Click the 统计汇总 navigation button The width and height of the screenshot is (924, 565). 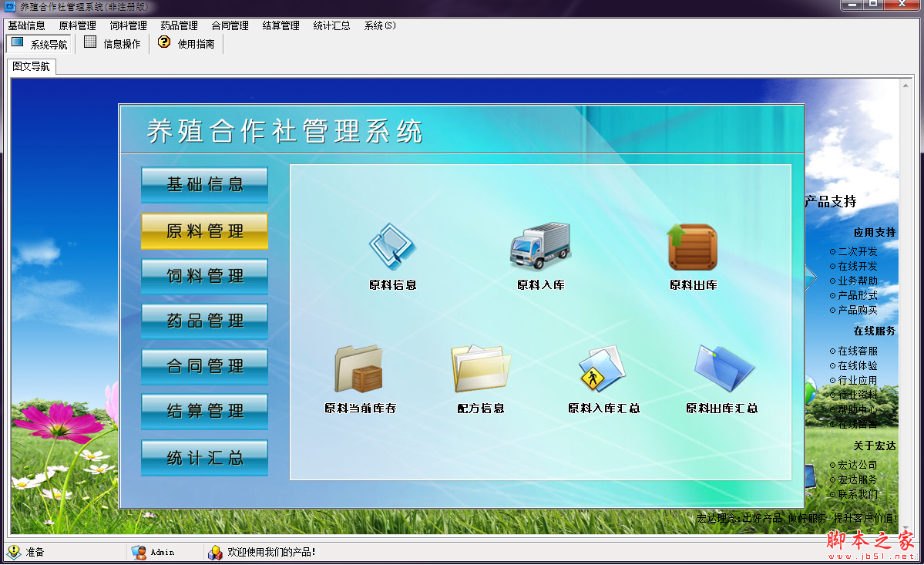204,458
